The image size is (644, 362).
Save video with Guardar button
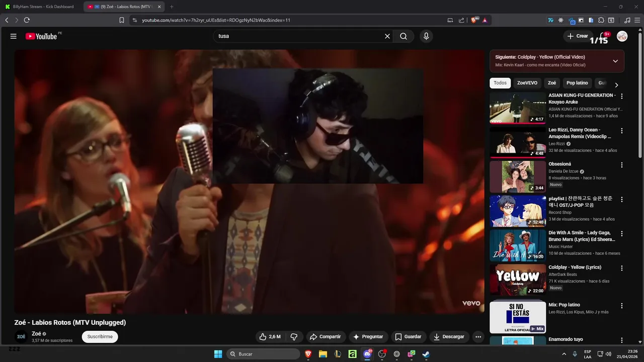pyautogui.click(x=408, y=336)
